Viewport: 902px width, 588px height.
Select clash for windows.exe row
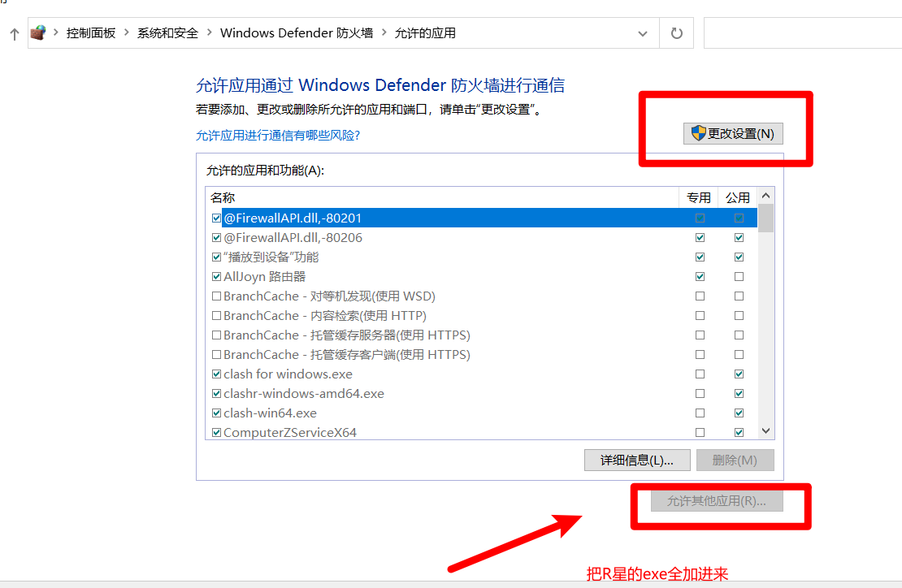[x=482, y=374]
